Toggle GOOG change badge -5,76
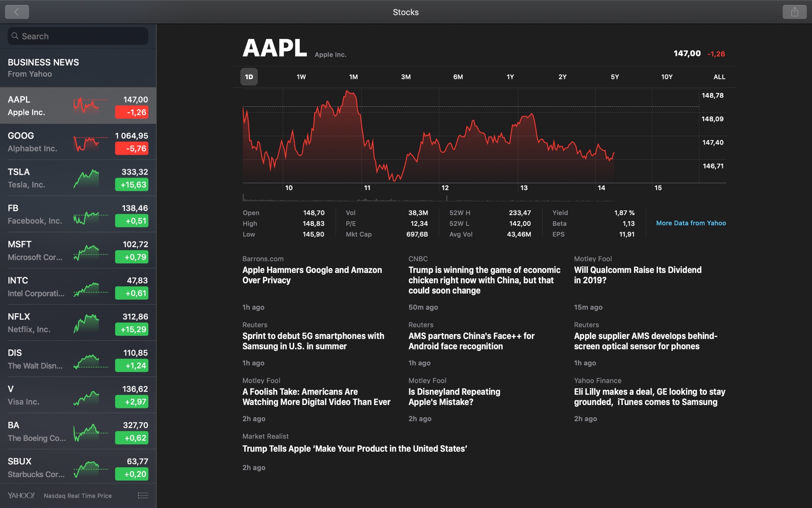This screenshot has width=812, height=508. coord(132,148)
